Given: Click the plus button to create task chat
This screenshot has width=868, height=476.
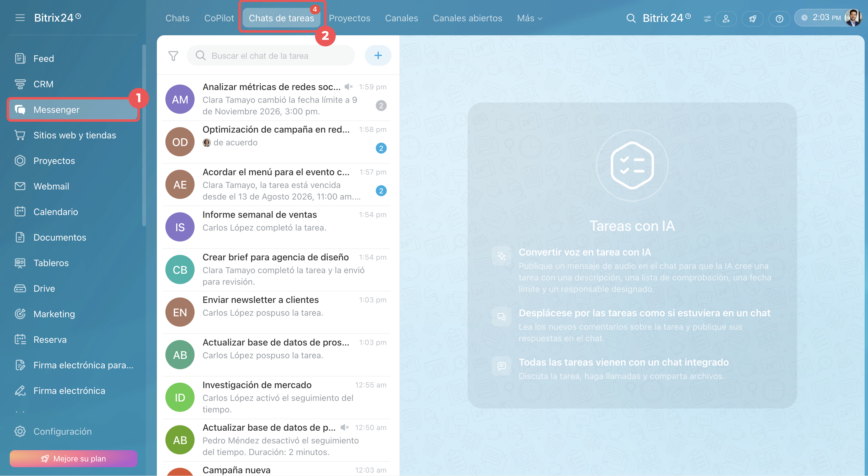Looking at the screenshot, I should 378,55.
